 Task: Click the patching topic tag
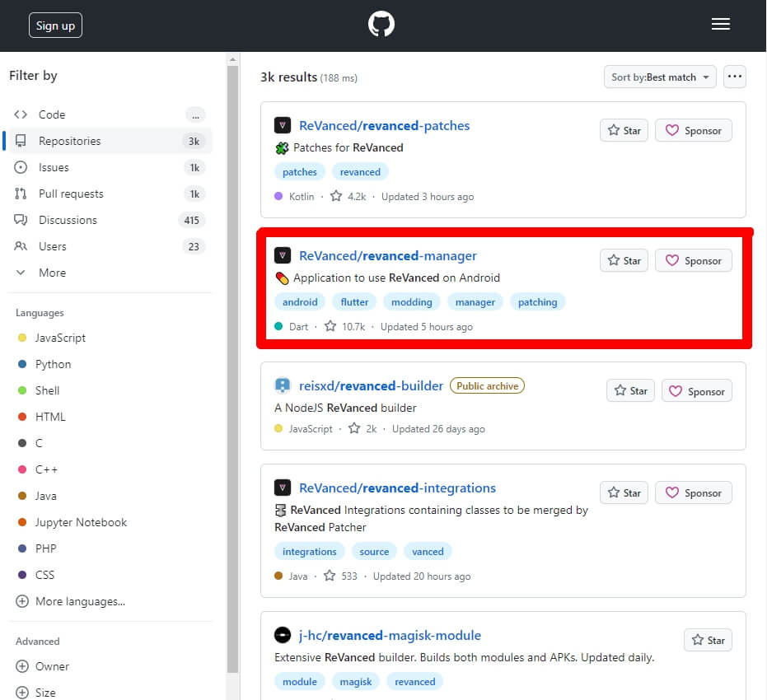coord(538,302)
